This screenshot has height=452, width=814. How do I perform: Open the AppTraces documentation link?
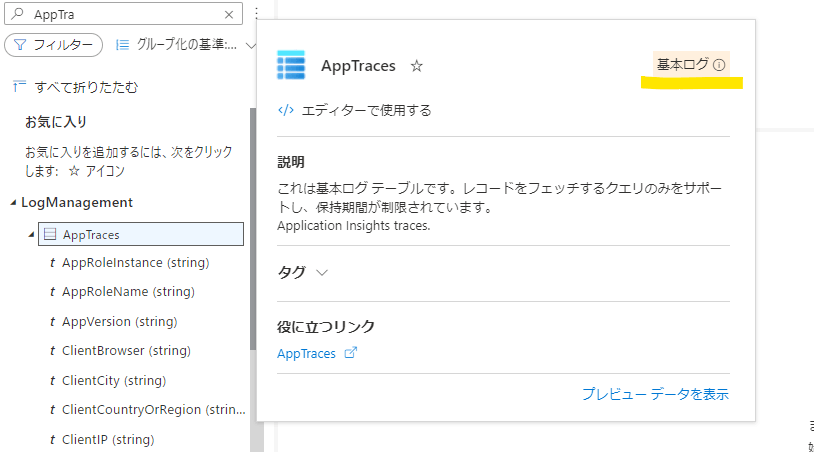(x=306, y=354)
